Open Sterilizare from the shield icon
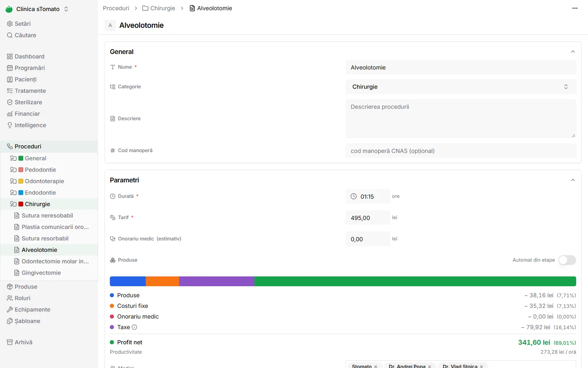 click(10, 102)
